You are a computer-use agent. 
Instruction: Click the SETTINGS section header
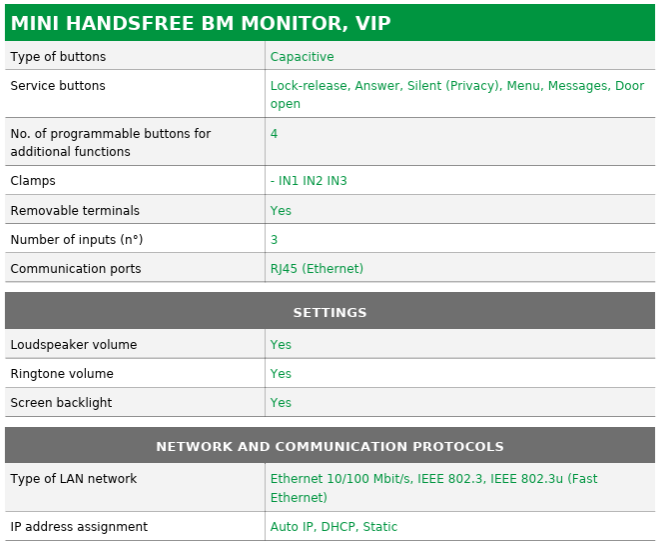pyautogui.click(x=330, y=312)
